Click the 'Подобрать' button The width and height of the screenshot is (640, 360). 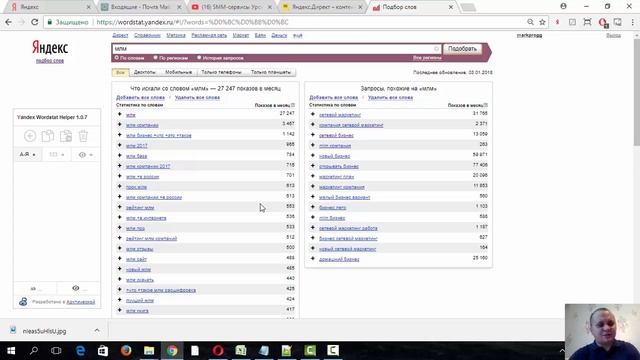point(462,49)
